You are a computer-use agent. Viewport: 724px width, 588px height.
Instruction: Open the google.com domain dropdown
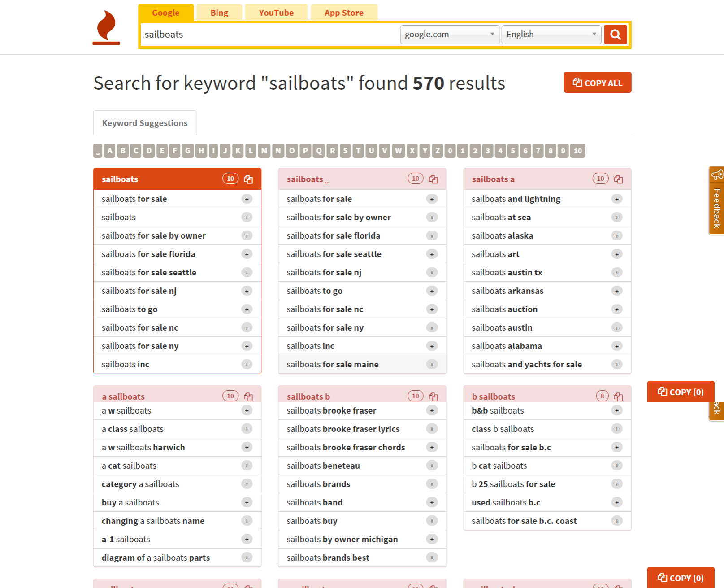click(x=449, y=35)
